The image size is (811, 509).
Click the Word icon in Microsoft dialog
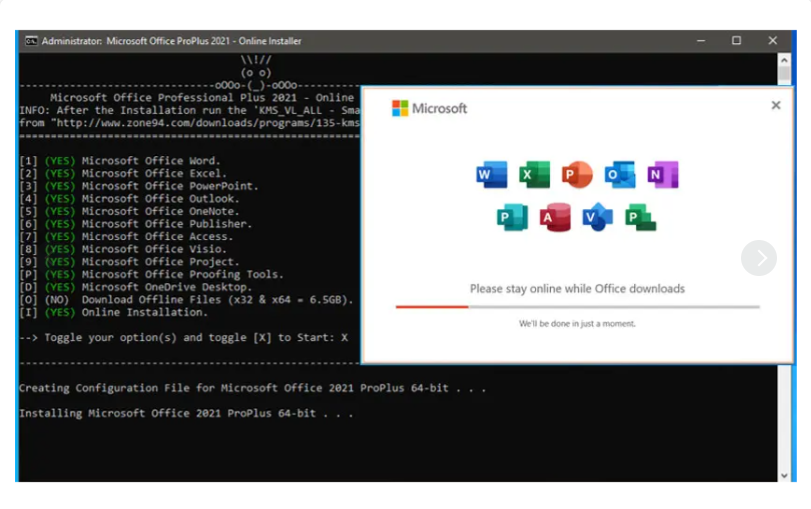click(491, 174)
